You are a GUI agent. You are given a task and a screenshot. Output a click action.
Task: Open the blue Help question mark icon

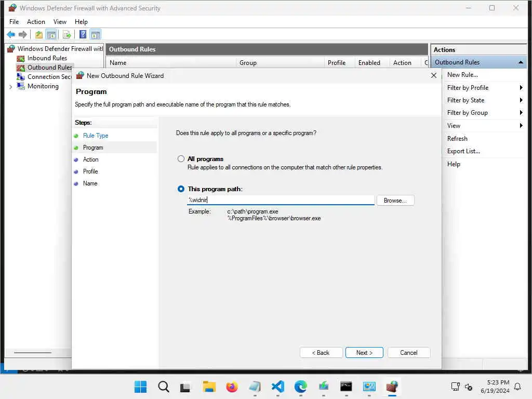(x=83, y=34)
